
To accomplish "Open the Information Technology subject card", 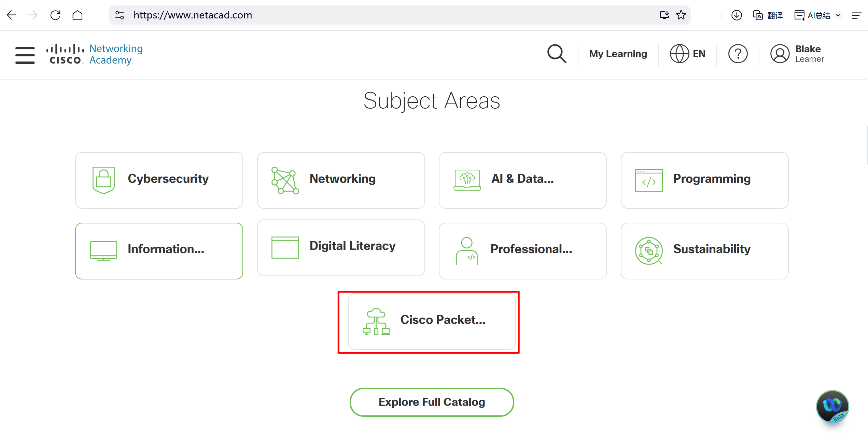I will coord(159,251).
